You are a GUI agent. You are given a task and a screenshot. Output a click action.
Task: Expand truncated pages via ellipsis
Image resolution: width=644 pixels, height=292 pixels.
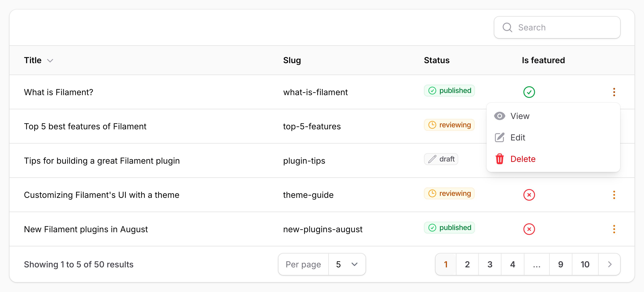point(536,264)
